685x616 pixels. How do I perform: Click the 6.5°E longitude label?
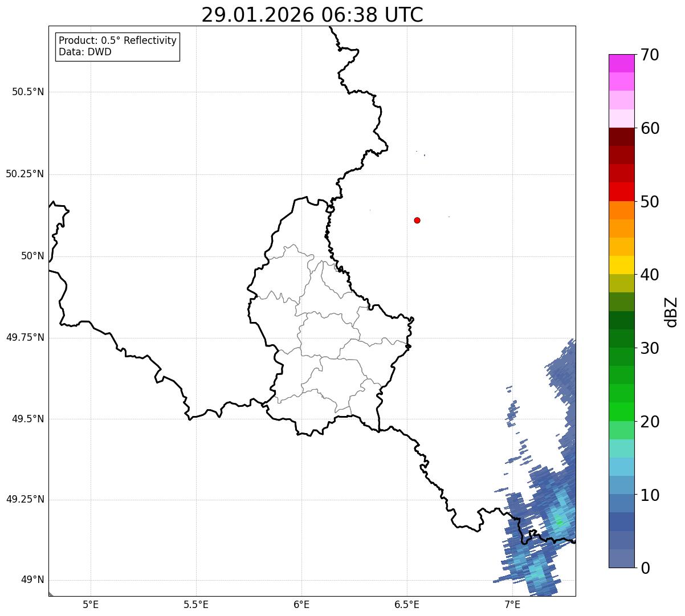point(407,604)
